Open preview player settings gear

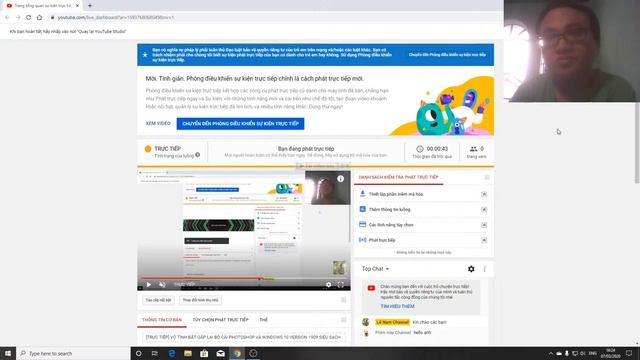pyautogui.click(x=329, y=284)
